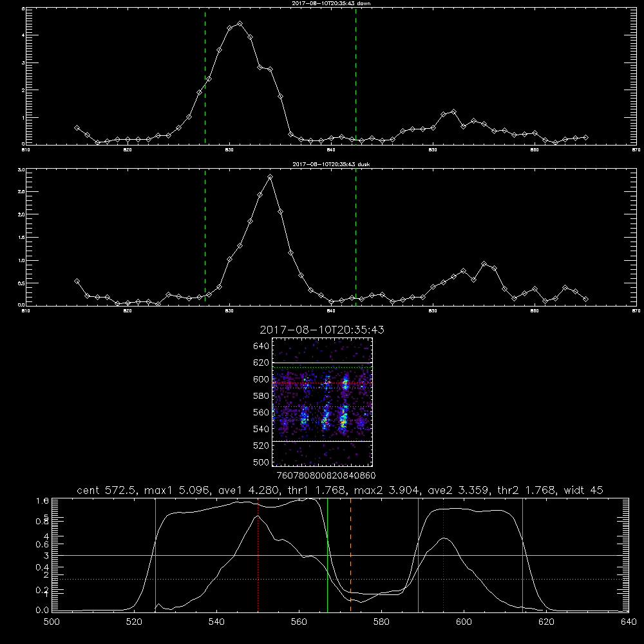Select the highest diamond marker in the dusk plot
The width and height of the screenshot is (644, 644).
[x=270, y=177]
